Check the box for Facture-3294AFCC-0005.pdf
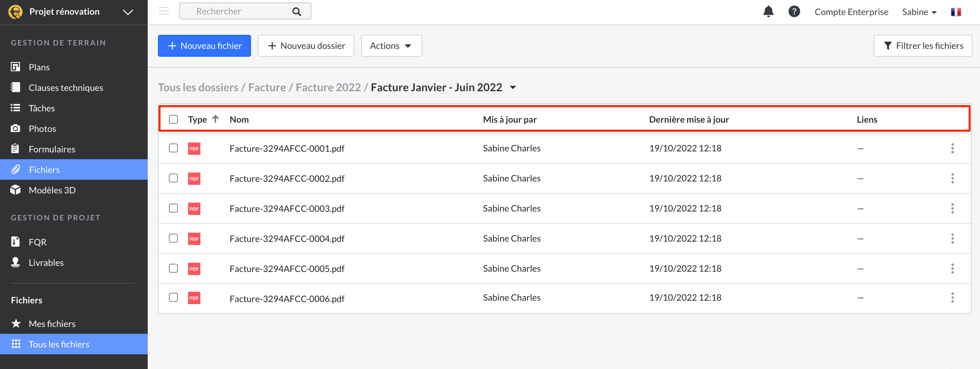This screenshot has height=369, width=980. pos(173,268)
